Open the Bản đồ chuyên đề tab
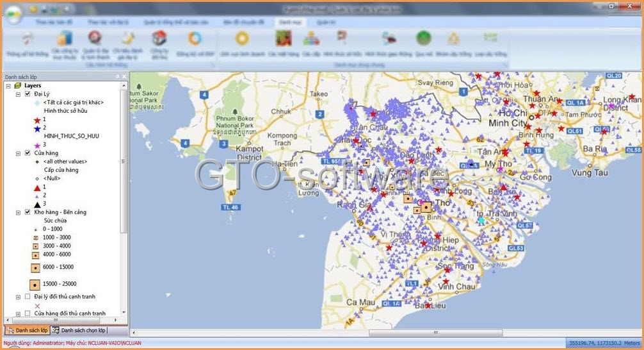This screenshot has height=350, width=644. 243,22
